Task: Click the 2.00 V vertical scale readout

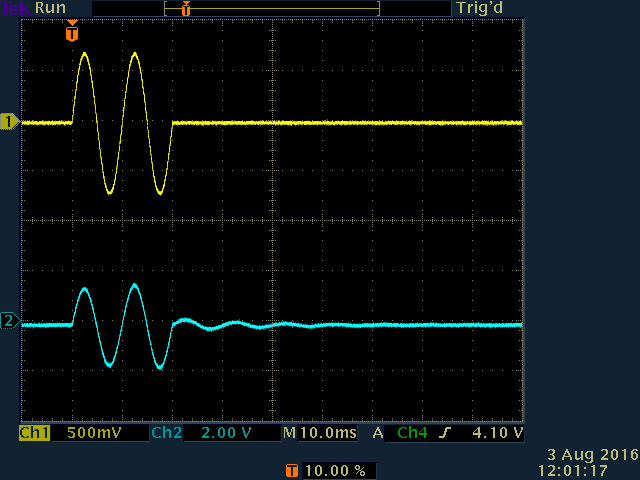Action: tap(228, 433)
